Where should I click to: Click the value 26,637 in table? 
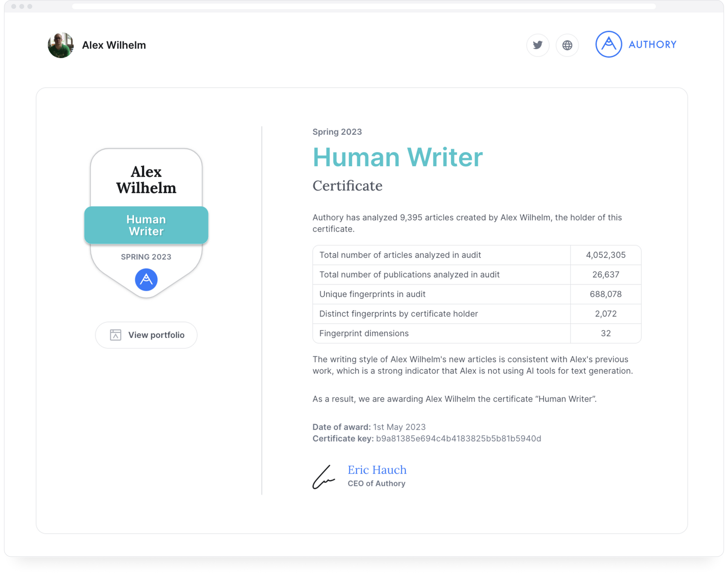[606, 275]
